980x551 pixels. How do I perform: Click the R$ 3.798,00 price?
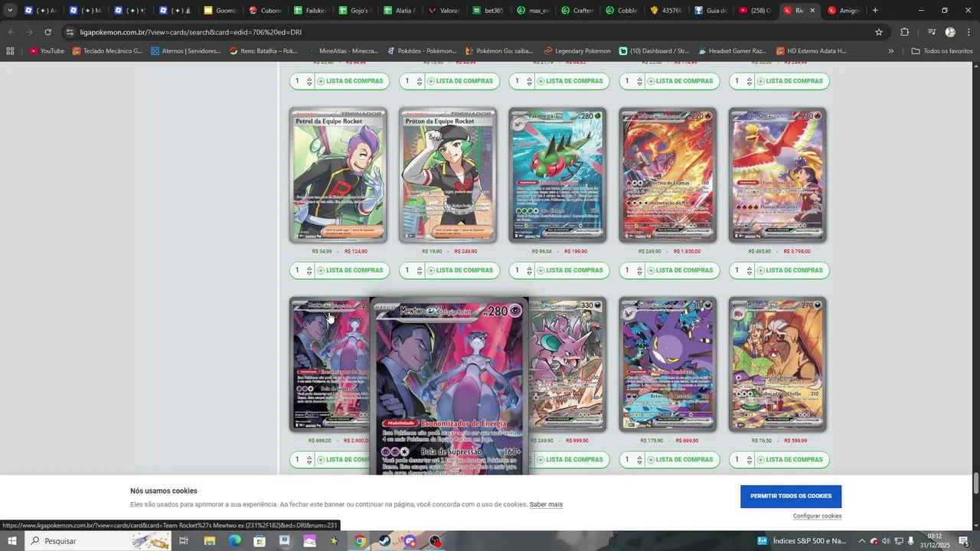click(x=797, y=251)
